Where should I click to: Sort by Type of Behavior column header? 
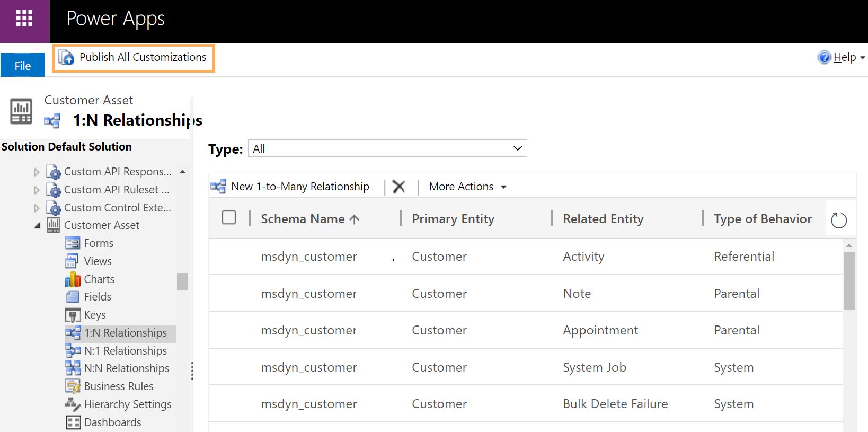point(763,219)
